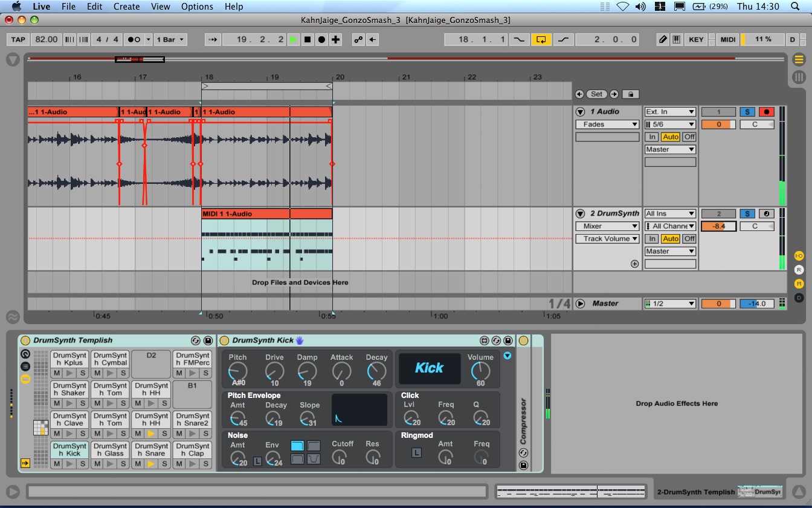Click the Follow playback arrow icon

pyautogui.click(x=212, y=39)
